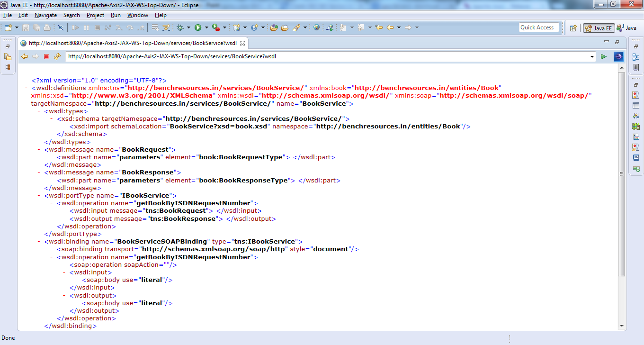Collapse the wsdl:definitions root node
Screen dimensions: 644x345
point(27,88)
